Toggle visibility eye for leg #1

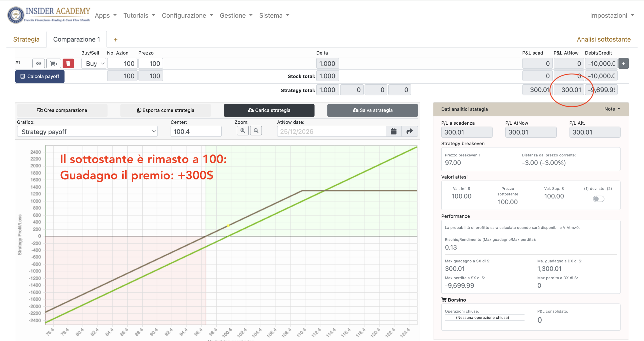[38, 63]
